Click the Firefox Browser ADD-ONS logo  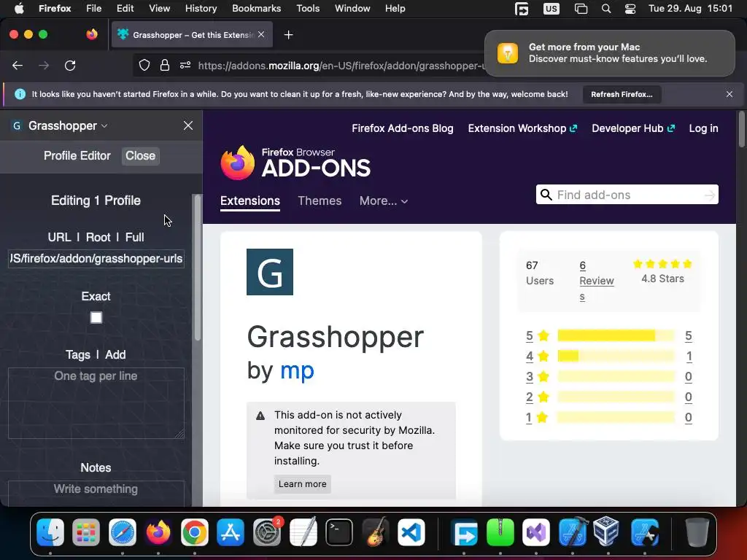(x=295, y=163)
